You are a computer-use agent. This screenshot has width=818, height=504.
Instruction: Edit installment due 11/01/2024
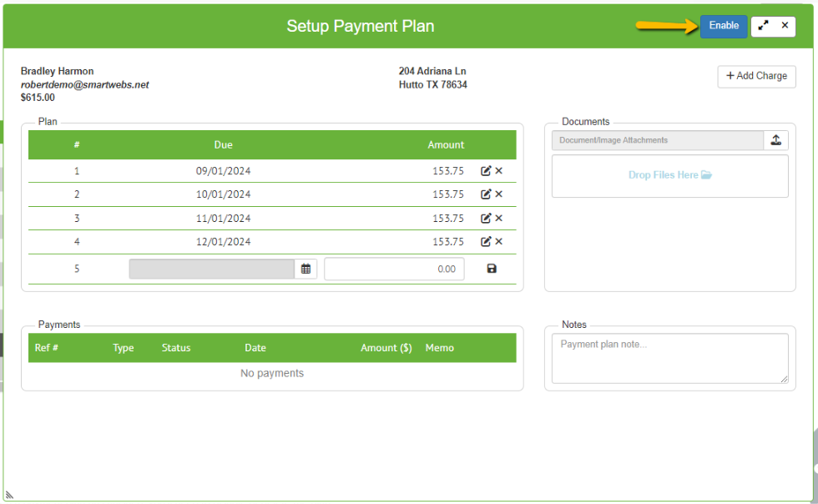click(486, 218)
